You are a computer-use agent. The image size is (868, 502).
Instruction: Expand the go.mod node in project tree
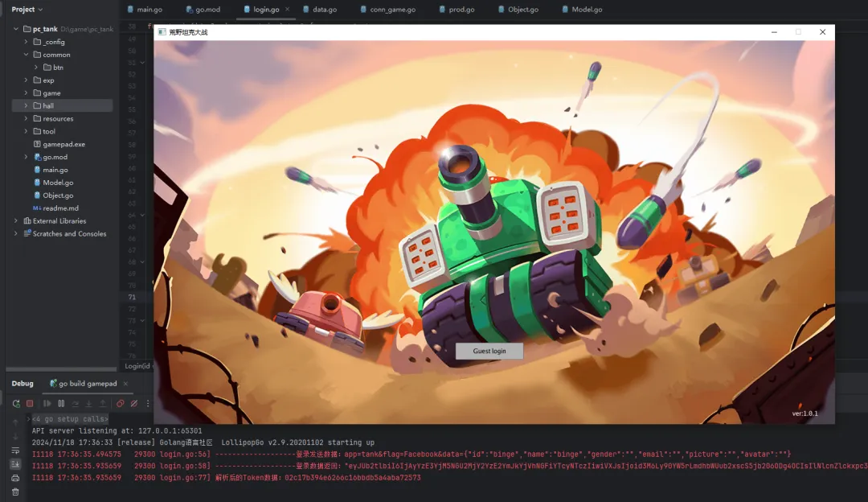[26, 157]
